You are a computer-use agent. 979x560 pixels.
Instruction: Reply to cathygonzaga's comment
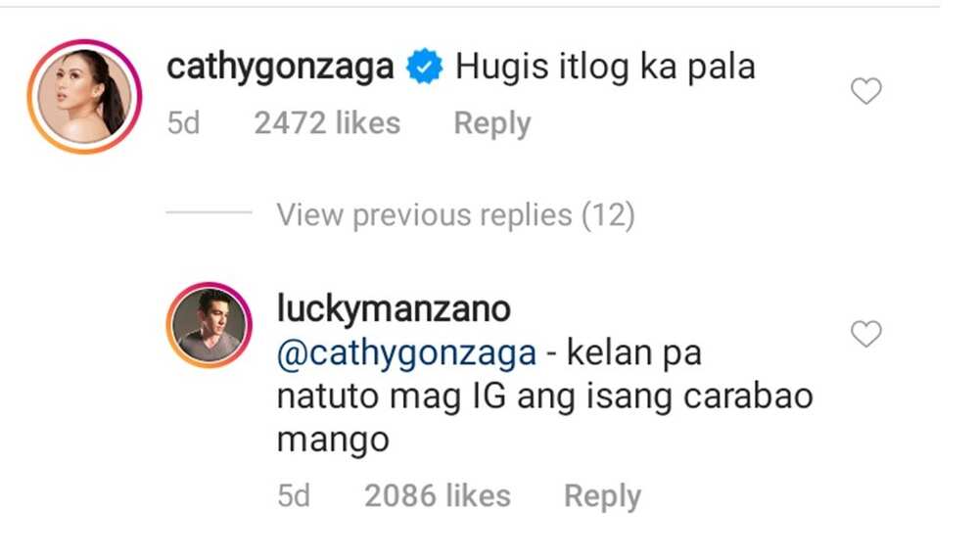(492, 123)
